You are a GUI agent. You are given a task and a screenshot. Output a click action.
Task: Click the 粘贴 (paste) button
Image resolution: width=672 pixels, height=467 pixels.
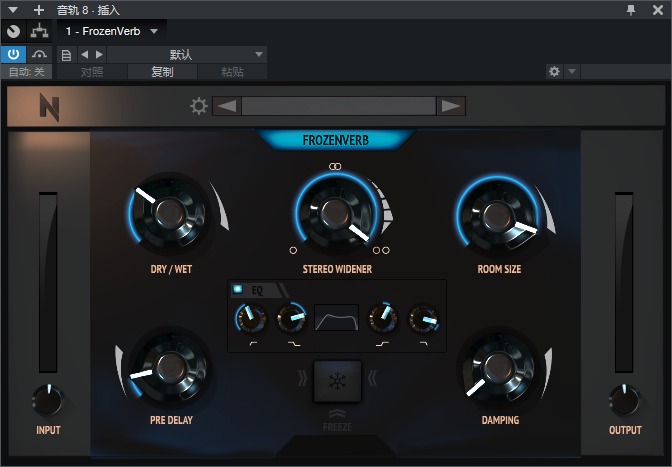click(232, 72)
